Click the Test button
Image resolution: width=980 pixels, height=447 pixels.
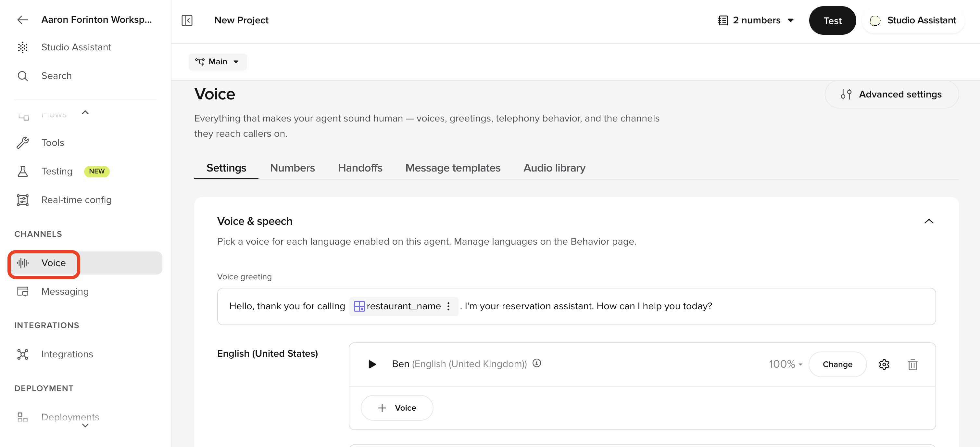click(832, 20)
